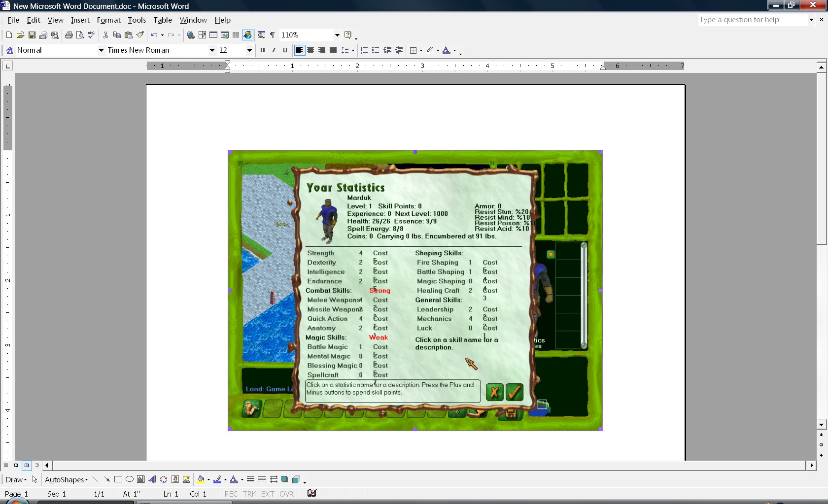This screenshot has height=504, width=828.
Task: Open the File menu
Action: click(13, 20)
